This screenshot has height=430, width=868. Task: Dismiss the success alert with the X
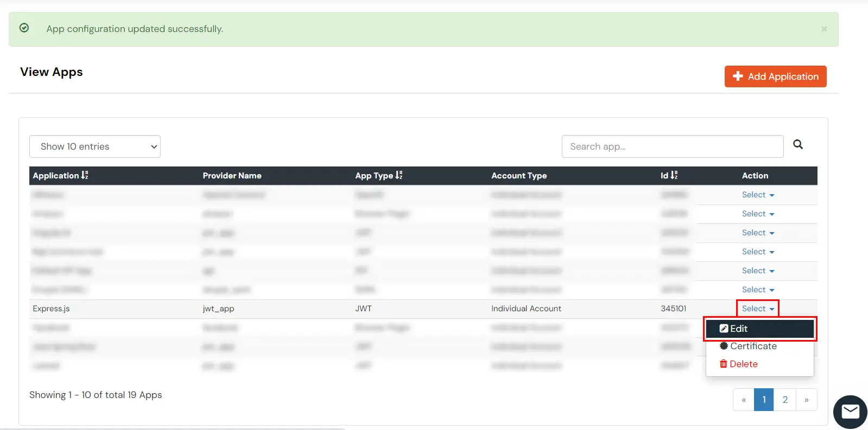click(x=824, y=29)
